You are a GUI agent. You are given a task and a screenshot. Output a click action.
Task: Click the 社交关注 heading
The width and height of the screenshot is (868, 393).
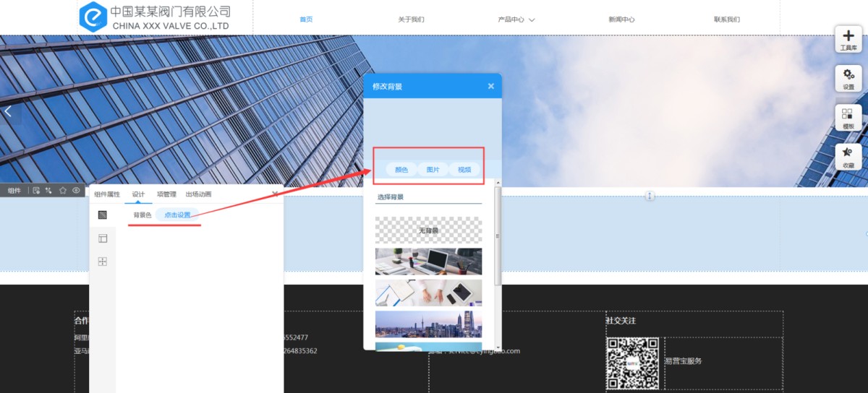point(621,320)
